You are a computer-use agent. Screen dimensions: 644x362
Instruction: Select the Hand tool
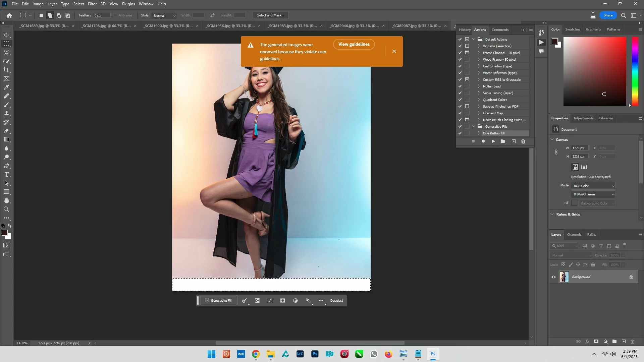coord(6,200)
